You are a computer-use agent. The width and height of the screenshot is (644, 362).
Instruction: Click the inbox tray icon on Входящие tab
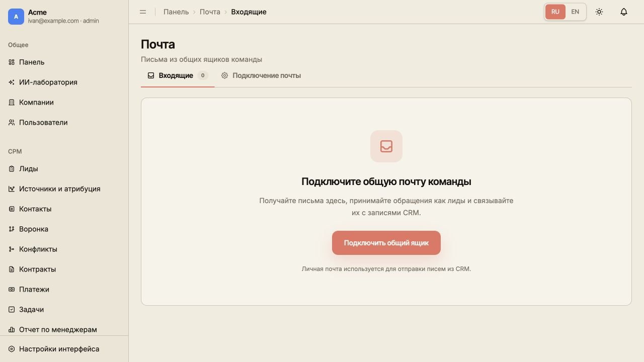click(x=151, y=75)
